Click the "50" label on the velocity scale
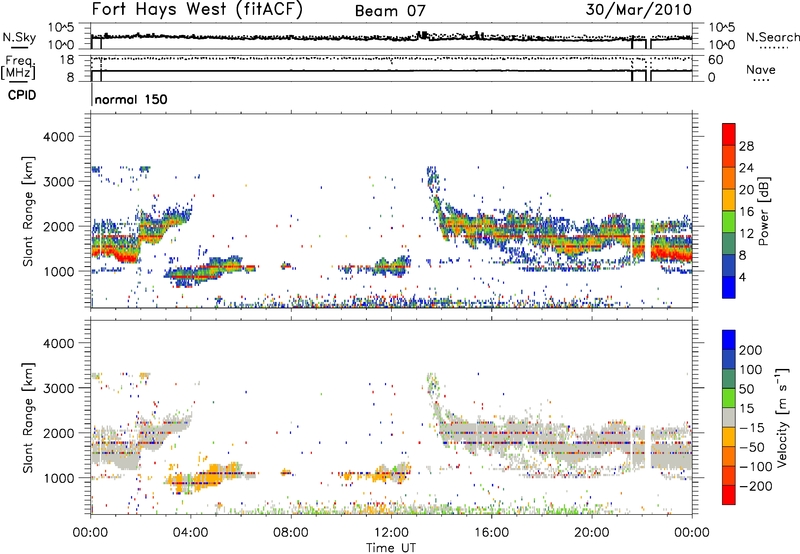The width and height of the screenshot is (800, 554). pyautogui.click(x=746, y=389)
